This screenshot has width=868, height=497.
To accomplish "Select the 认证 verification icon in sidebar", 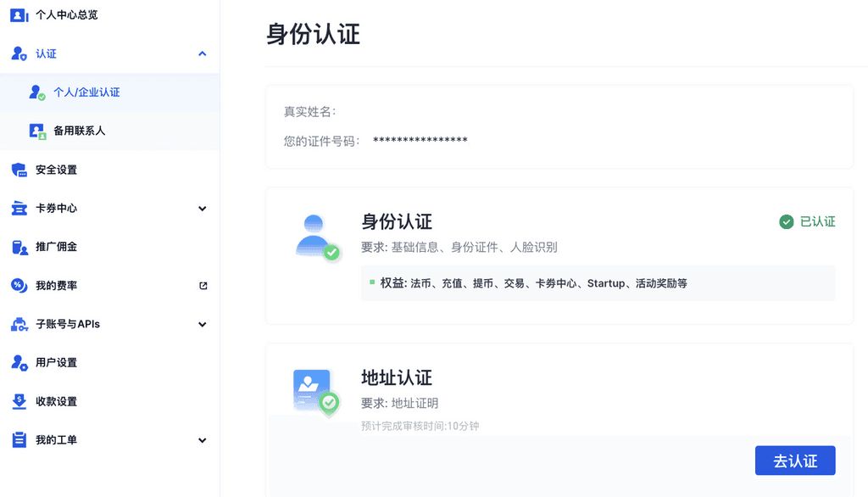I will (19, 53).
